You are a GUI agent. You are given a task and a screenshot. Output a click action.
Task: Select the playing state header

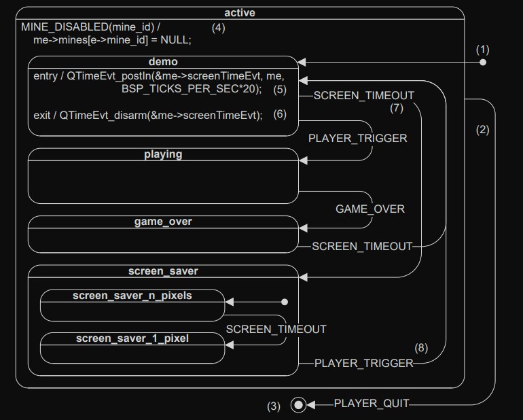(x=163, y=154)
